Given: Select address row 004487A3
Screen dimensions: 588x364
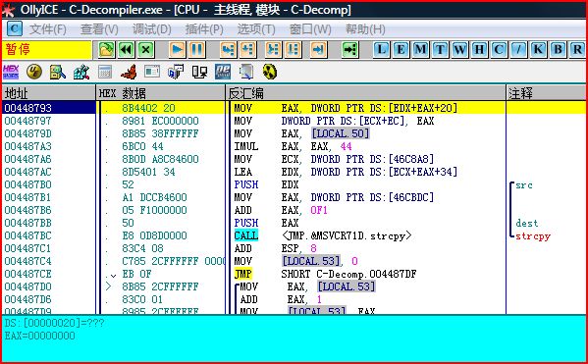Looking at the screenshot, I should [28, 146].
